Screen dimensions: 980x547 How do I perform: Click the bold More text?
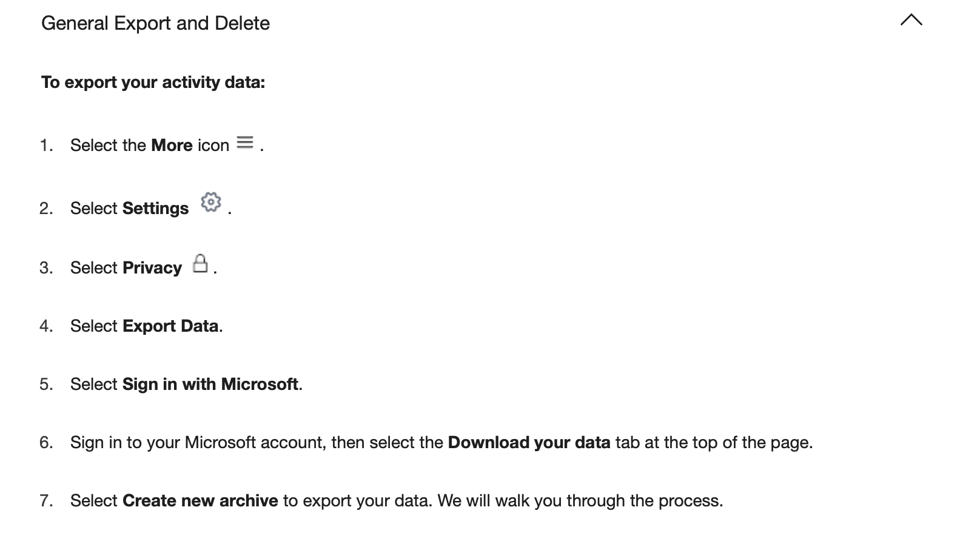pyautogui.click(x=172, y=145)
